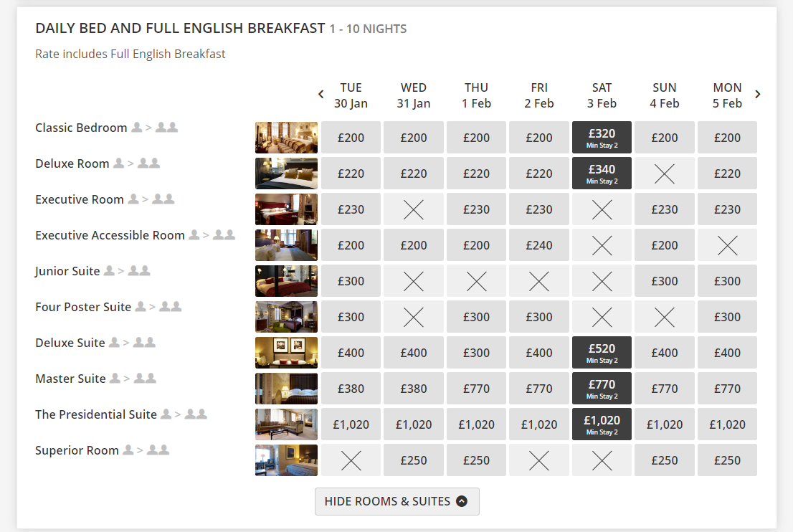
Task: Open the Master Suite room name link
Action: (x=70, y=379)
